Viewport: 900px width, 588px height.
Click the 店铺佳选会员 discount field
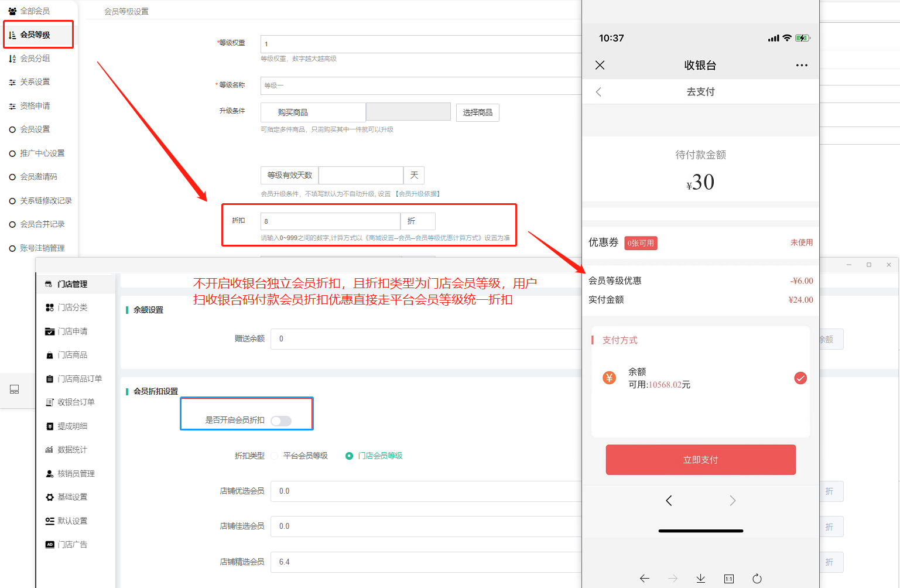[x=426, y=527]
